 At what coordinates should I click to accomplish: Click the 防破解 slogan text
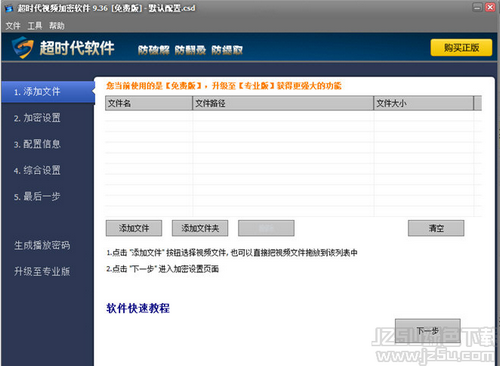pos(154,50)
